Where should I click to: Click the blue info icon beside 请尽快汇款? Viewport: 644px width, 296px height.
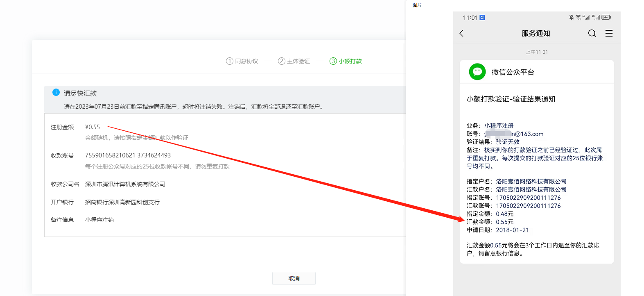click(x=56, y=92)
